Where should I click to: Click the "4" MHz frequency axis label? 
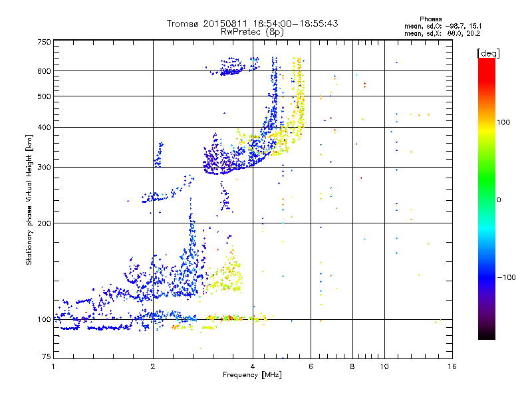click(x=253, y=366)
